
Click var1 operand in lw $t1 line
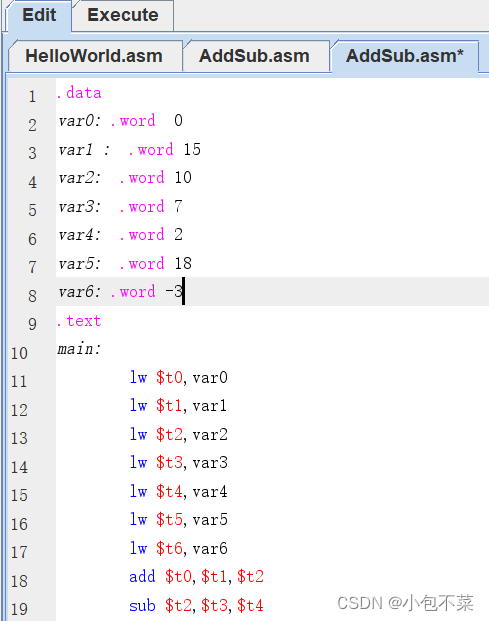[x=210, y=406]
